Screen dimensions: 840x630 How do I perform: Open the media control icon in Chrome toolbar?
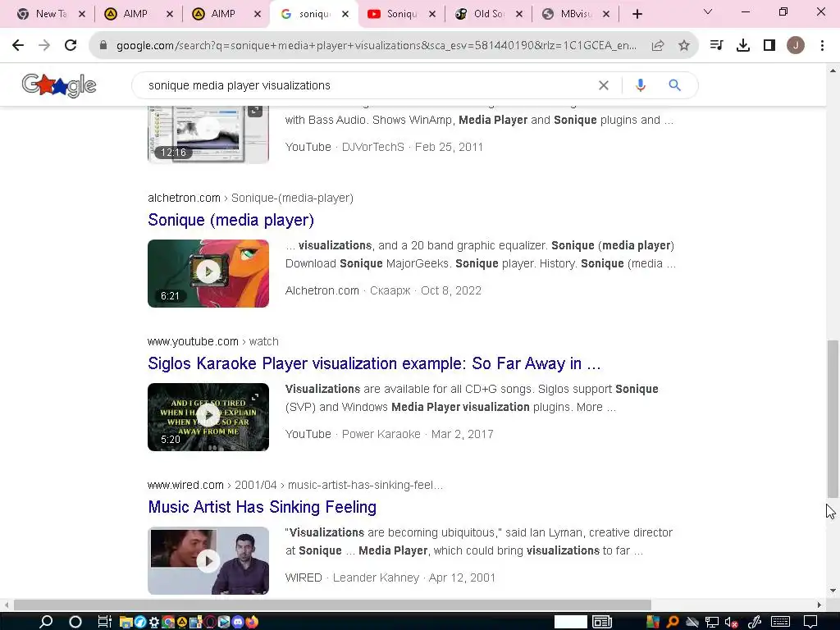716,46
